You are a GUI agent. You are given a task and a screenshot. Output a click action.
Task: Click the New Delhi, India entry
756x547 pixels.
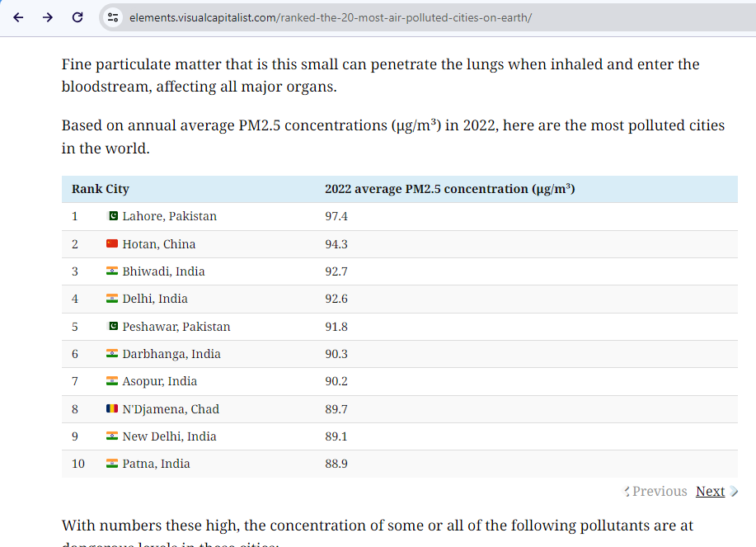[169, 436]
